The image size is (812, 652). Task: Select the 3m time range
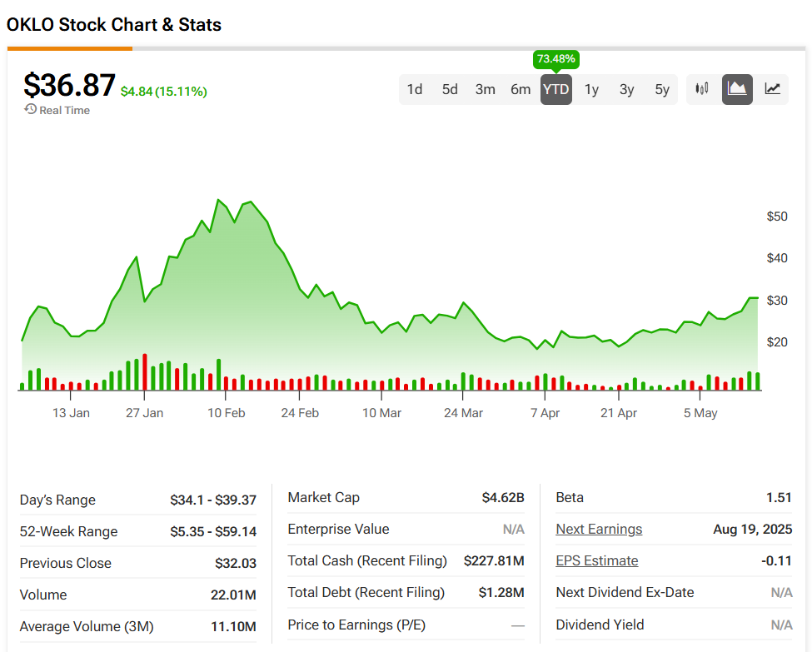486,90
